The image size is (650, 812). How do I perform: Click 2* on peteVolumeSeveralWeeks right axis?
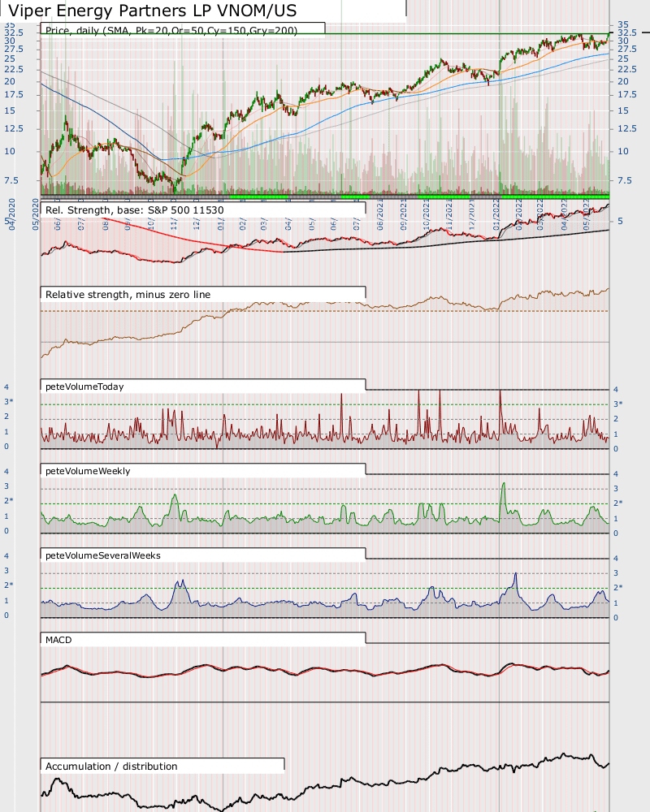pyautogui.click(x=617, y=587)
